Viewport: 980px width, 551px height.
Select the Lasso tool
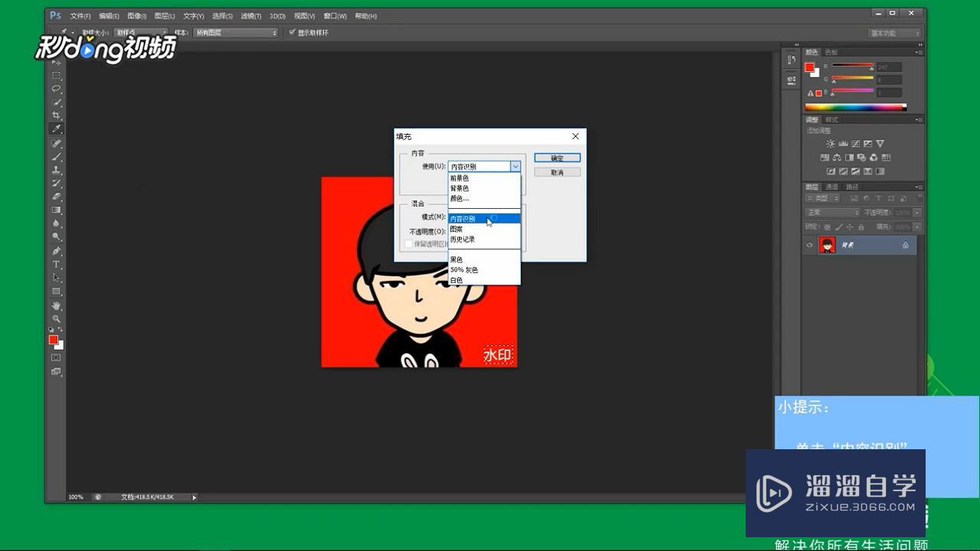[57, 89]
